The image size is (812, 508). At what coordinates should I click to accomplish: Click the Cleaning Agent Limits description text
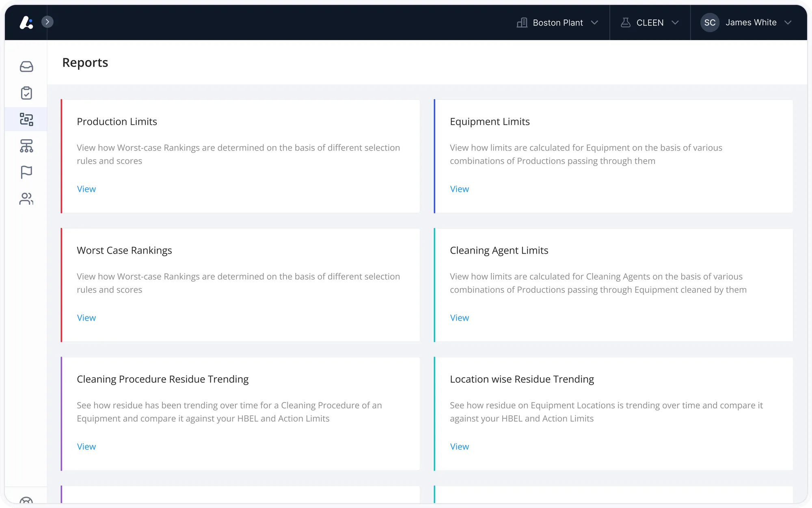[x=598, y=283]
